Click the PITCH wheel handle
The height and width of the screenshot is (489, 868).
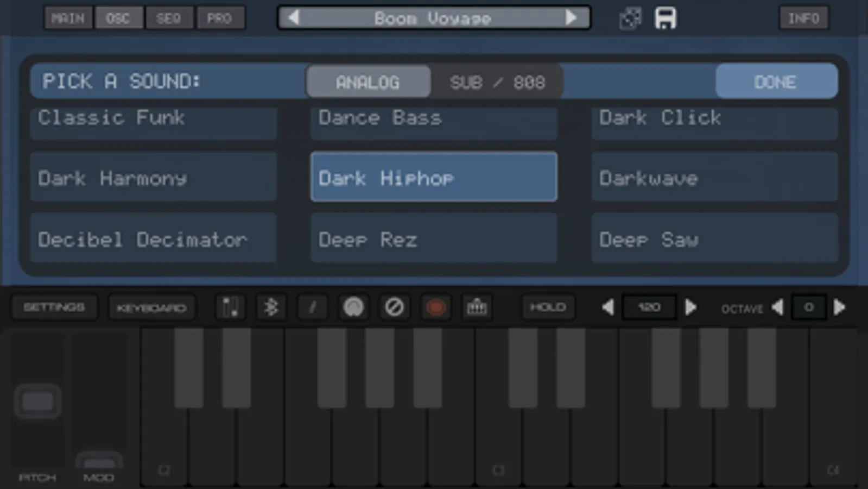(x=37, y=402)
